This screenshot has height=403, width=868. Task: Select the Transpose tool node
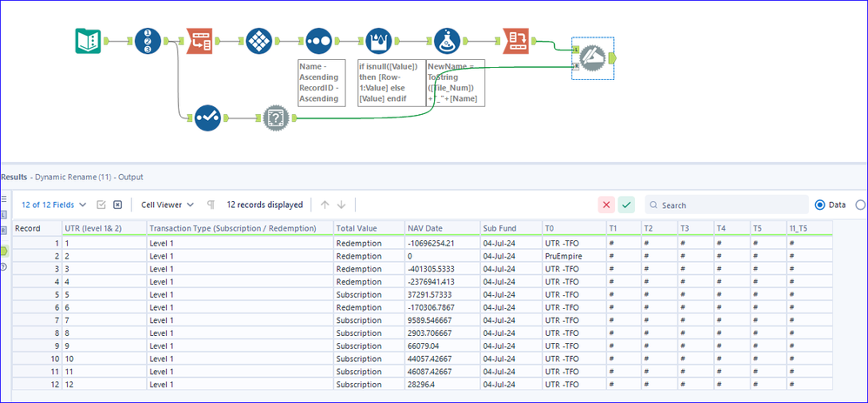tap(201, 41)
